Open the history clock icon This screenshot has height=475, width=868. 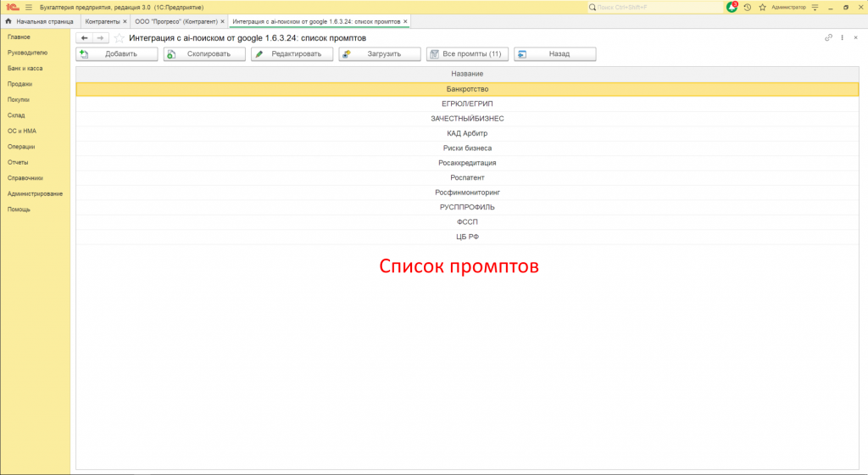click(x=748, y=7)
